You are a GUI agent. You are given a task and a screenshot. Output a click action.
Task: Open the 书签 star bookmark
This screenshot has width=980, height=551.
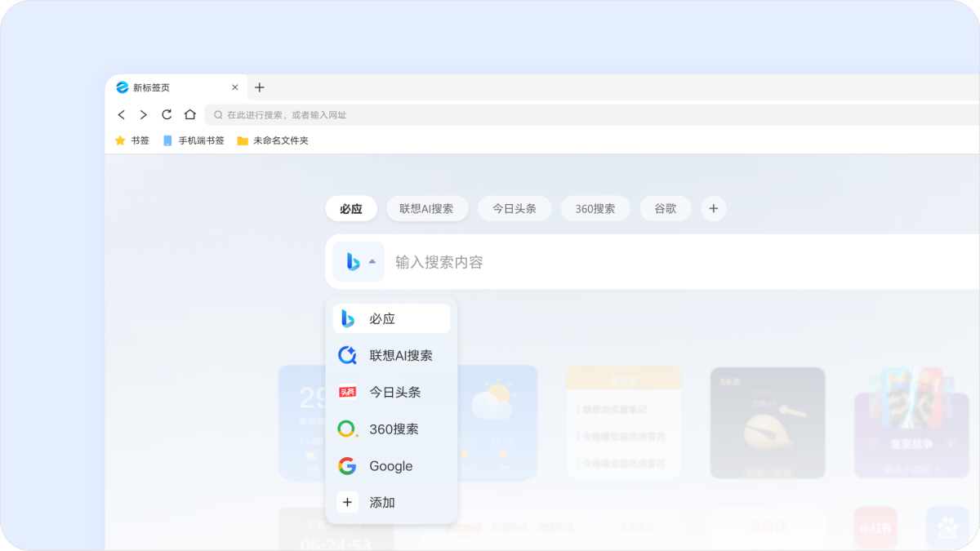pyautogui.click(x=132, y=140)
